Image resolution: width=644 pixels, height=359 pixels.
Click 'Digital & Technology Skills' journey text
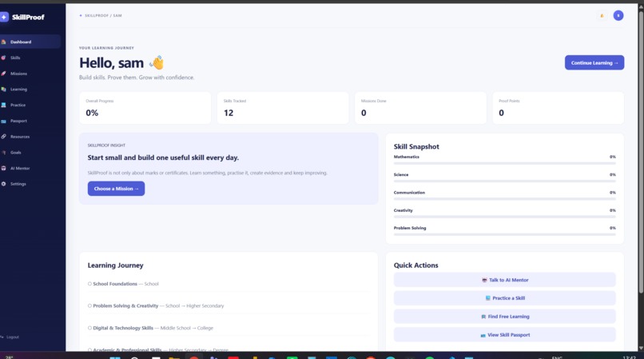(x=123, y=328)
